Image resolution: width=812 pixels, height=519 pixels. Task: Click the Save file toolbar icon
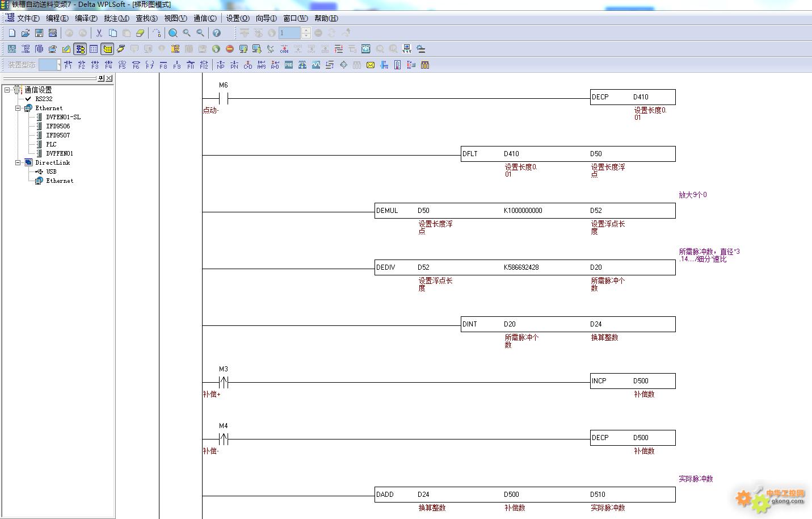click(39, 33)
